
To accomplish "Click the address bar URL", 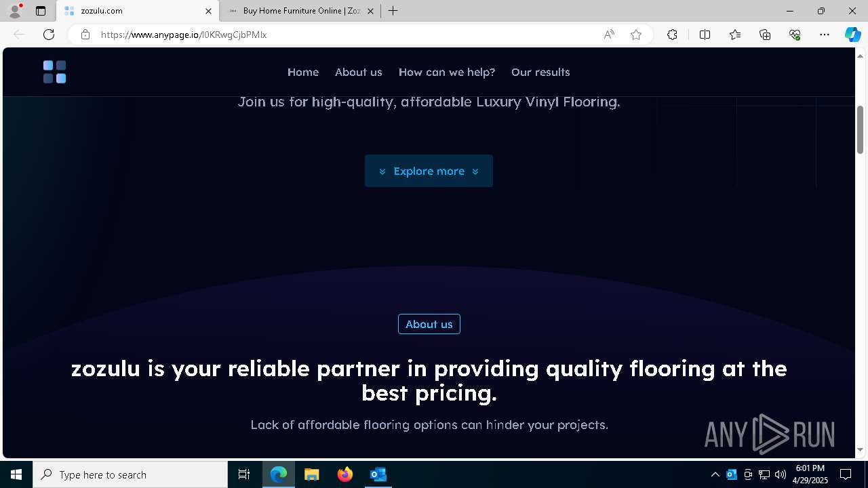I will pyautogui.click(x=184, y=35).
